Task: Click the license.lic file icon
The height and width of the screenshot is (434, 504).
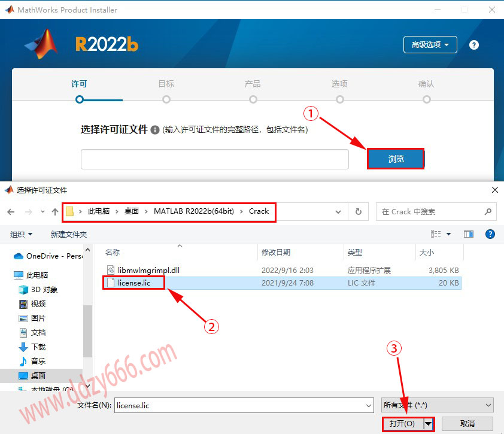Action: (111, 283)
